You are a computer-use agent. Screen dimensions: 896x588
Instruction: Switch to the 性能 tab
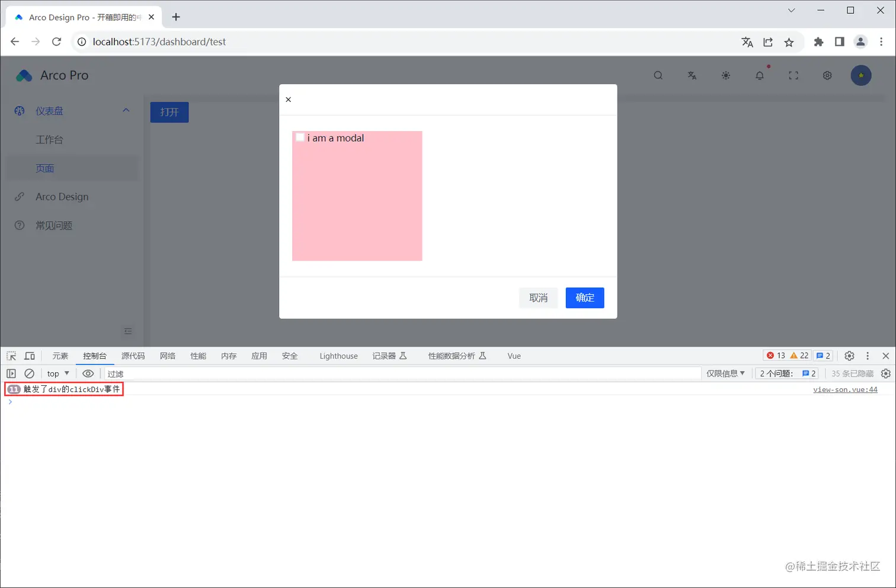point(198,356)
